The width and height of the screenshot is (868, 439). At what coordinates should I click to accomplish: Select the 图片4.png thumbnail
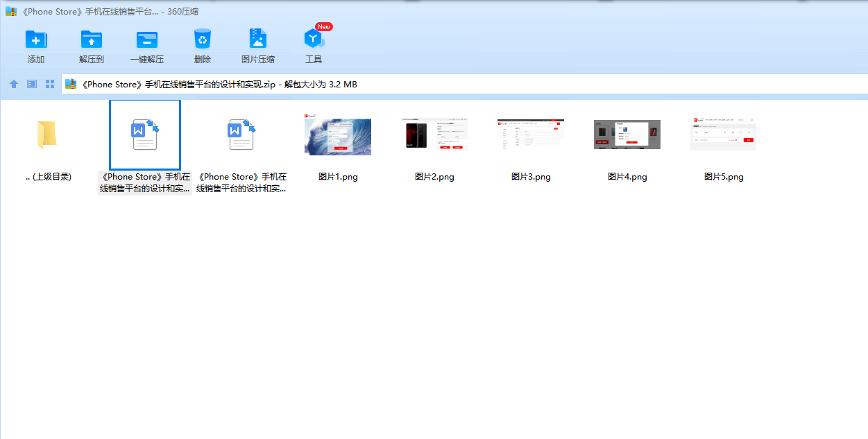click(x=627, y=135)
